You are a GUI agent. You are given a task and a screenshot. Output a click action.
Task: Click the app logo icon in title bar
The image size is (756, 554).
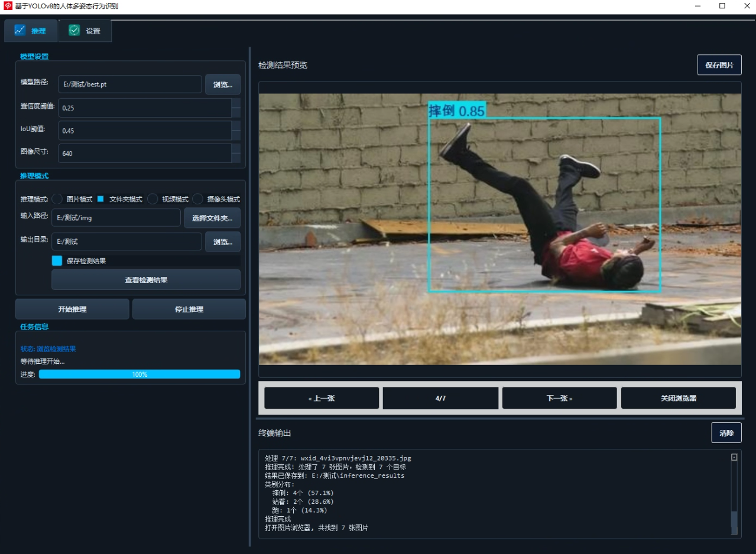point(8,6)
